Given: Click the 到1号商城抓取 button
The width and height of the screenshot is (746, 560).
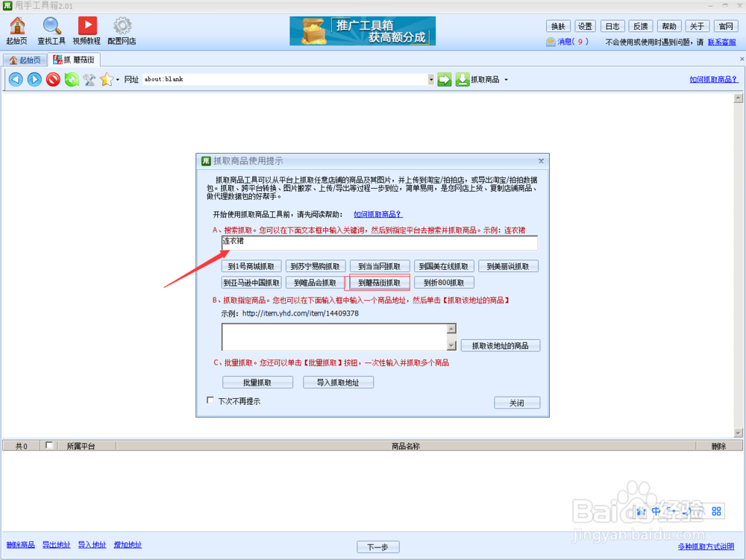Looking at the screenshot, I should [251, 266].
